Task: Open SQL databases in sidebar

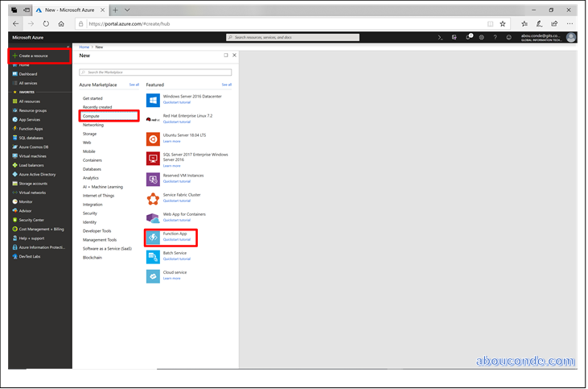Action: tap(31, 138)
